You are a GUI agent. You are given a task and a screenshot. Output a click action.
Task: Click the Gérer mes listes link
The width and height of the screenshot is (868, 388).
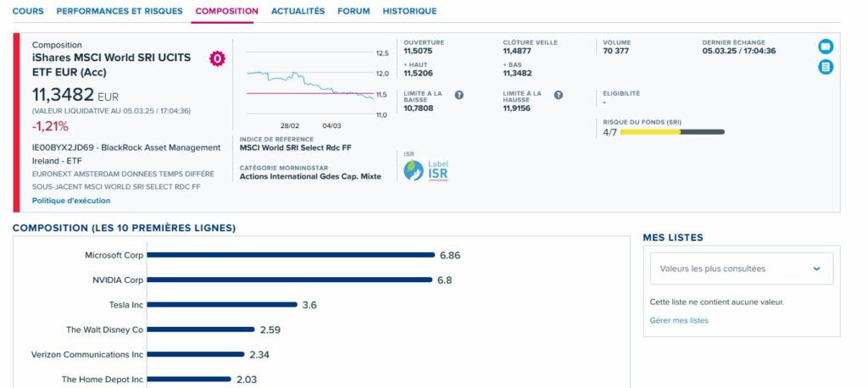point(679,320)
